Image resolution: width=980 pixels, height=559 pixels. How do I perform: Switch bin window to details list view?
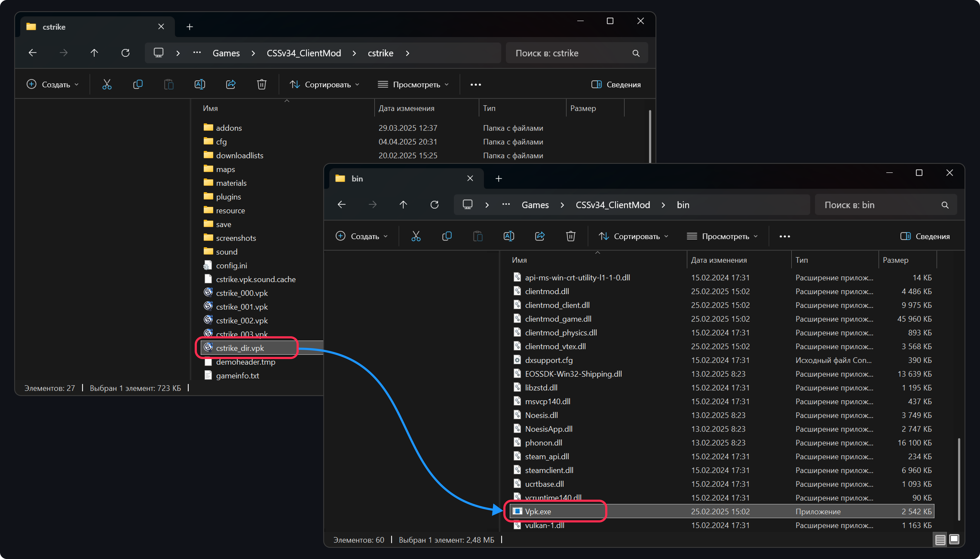click(x=940, y=539)
